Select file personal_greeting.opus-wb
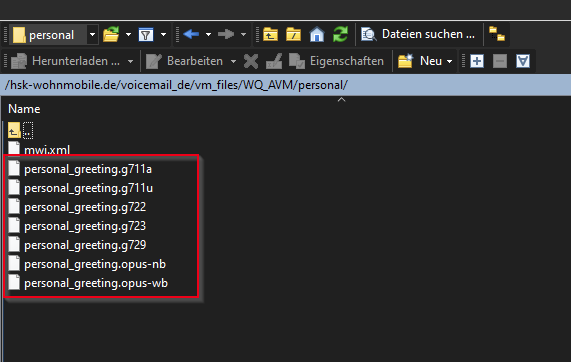571x362 pixels. 88,283
